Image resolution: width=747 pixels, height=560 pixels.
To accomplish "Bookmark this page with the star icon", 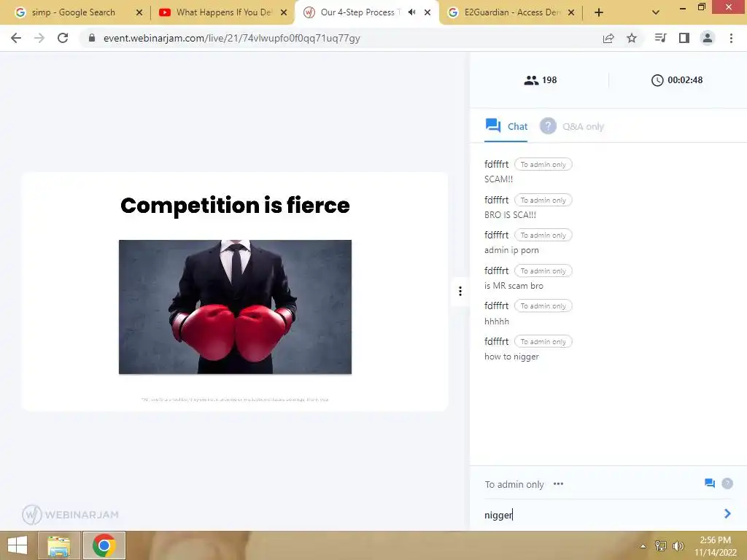I will [x=631, y=38].
